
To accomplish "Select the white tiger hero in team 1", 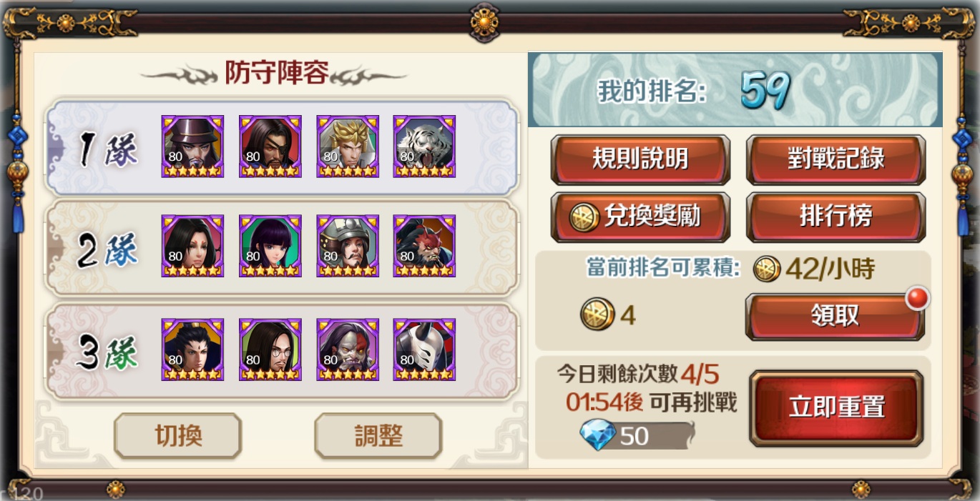I will [x=424, y=147].
